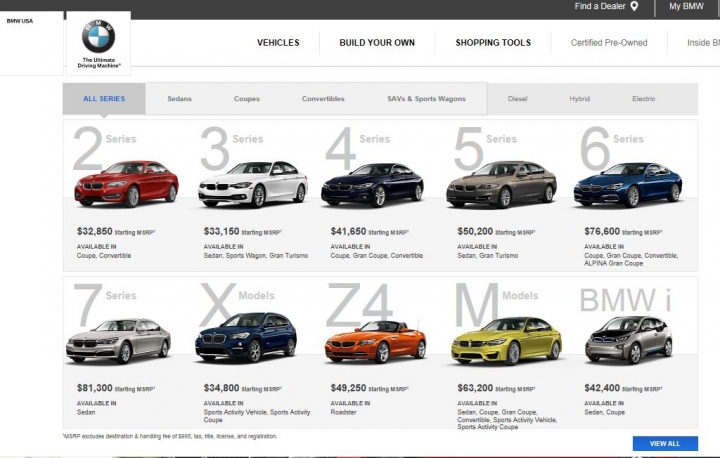
Task: Click the large 3 Series heading
Action: pyautogui.click(x=231, y=147)
